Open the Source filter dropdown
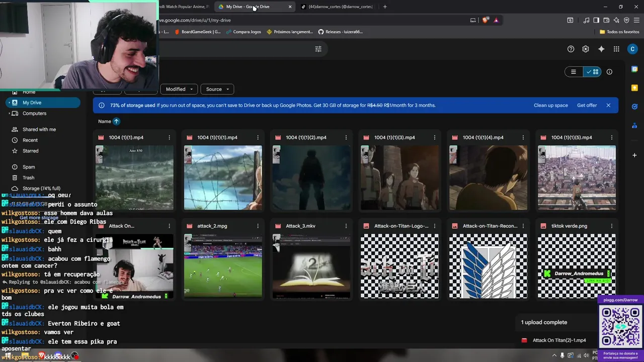The width and height of the screenshot is (644, 362). 217,89
